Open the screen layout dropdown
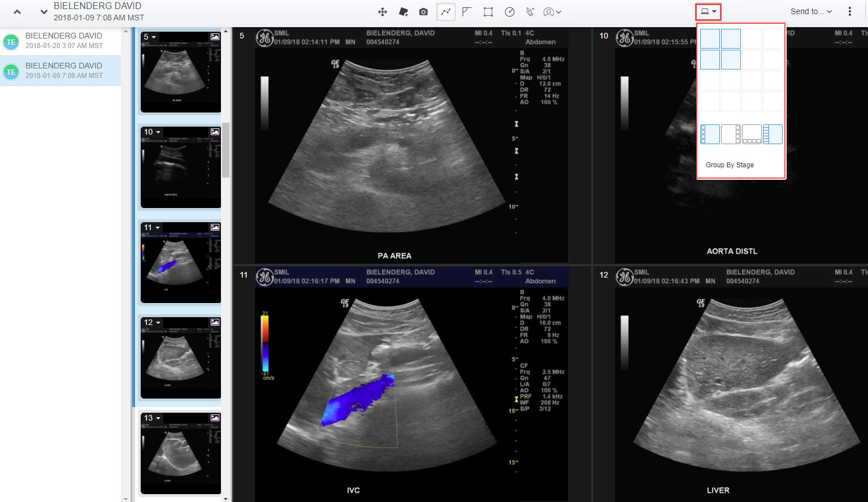The image size is (868, 502). 709,12
